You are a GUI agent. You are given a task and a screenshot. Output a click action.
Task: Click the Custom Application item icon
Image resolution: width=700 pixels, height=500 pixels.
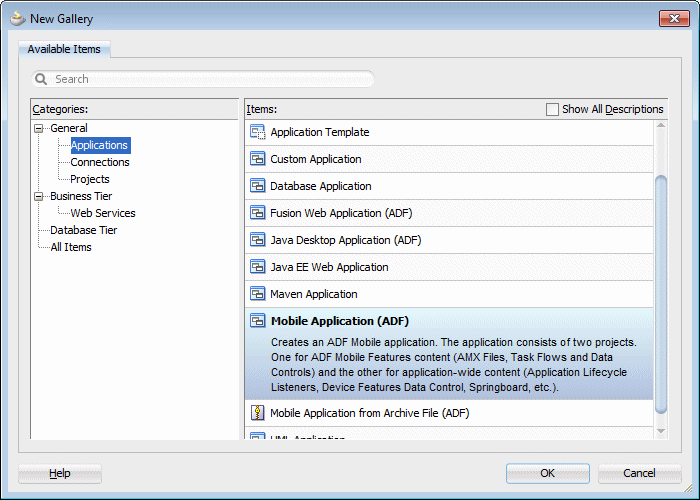(257, 159)
